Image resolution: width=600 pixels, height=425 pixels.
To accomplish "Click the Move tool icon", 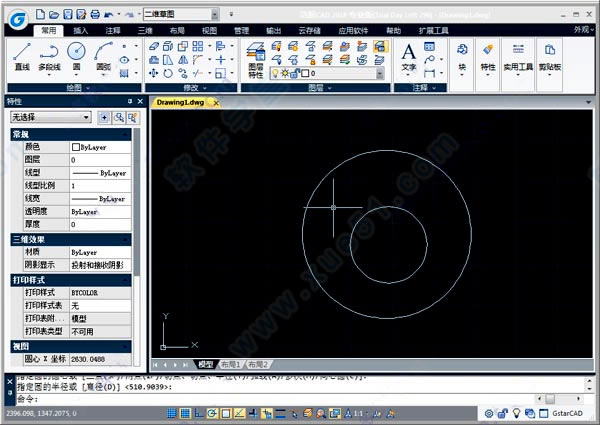I will pyautogui.click(x=154, y=73).
